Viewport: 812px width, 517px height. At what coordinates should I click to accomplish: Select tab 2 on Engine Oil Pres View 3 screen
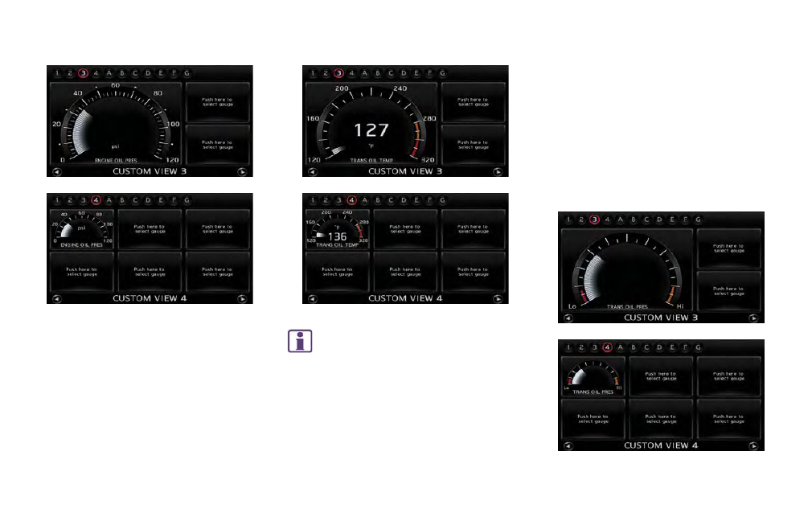pyautogui.click(x=70, y=73)
